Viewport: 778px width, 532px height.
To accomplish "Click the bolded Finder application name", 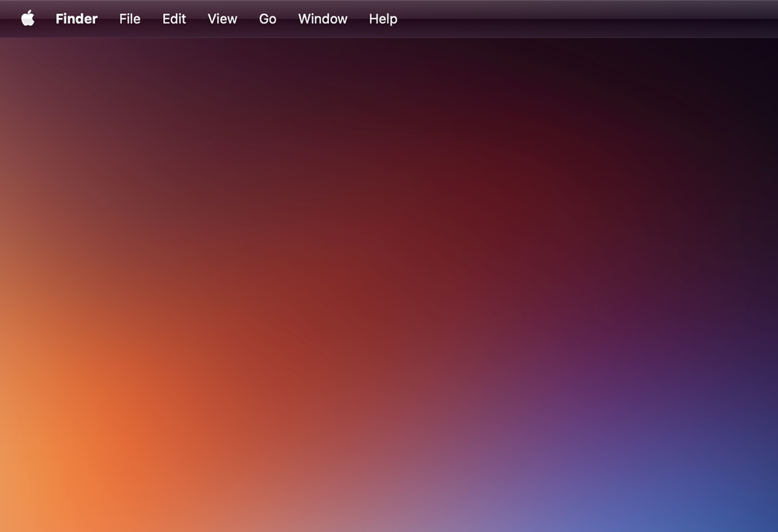I will tap(76, 19).
